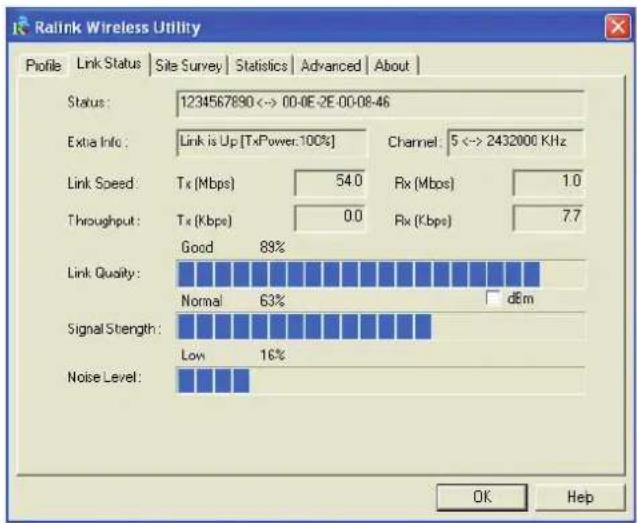Click the 'Noise Level :' label
This screenshot has width=637, height=523.
(104, 377)
